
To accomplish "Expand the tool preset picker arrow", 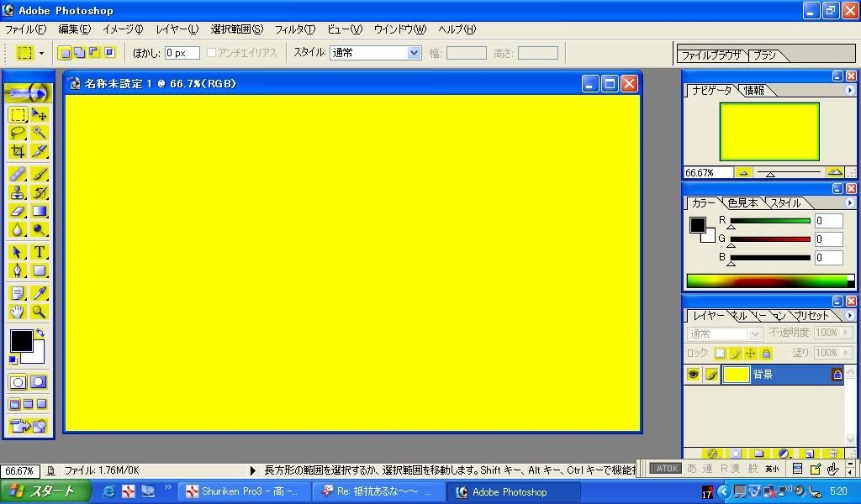I will (x=41, y=53).
